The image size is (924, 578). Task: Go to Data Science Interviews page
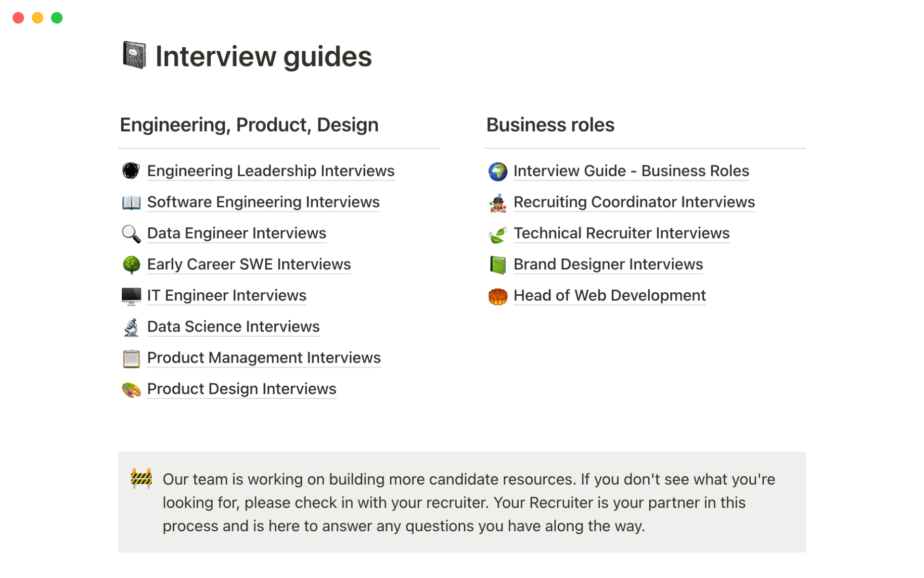point(233,327)
